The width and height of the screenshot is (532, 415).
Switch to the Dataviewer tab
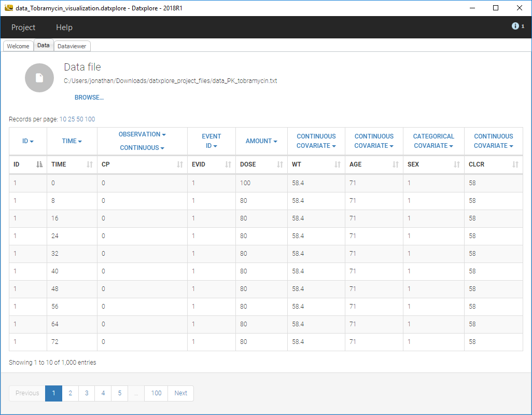coord(72,46)
